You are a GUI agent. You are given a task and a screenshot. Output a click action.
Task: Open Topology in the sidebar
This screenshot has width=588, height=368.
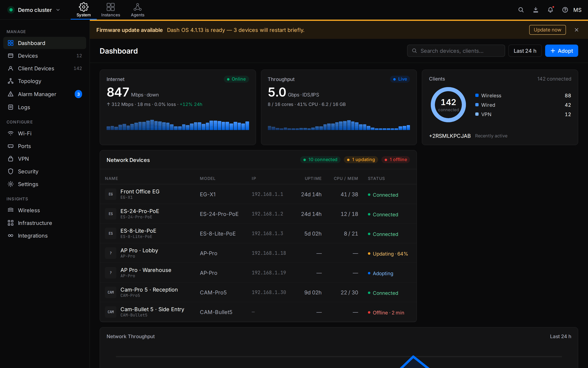coord(45,81)
